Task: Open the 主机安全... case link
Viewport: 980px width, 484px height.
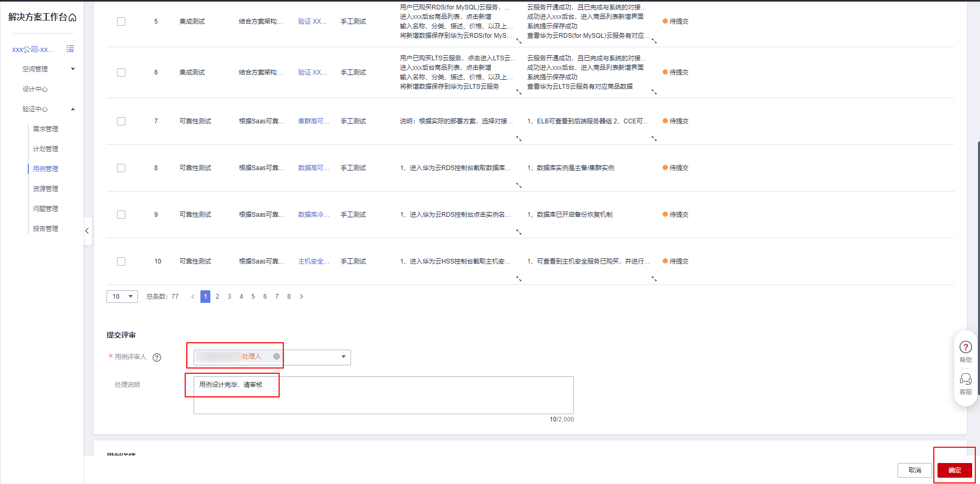Action: (x=314, y=261)
